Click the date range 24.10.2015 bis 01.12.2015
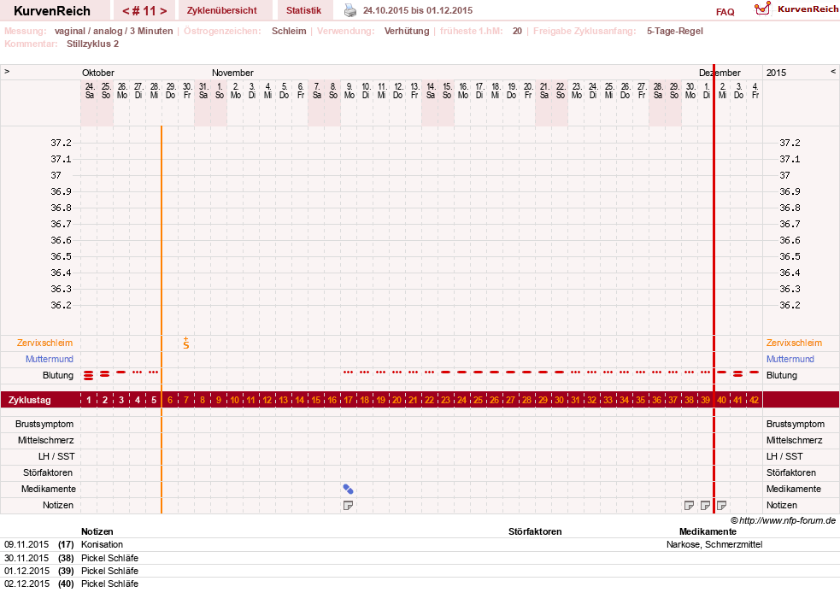This screenshot has height=616, width=840. (x=418, y=11)
